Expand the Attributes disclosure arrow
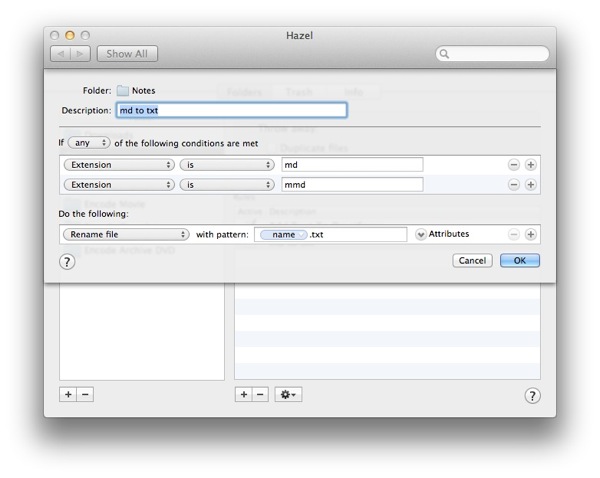Image resolution: width=600 pixels, height=478 pixels. coord(421,234)
